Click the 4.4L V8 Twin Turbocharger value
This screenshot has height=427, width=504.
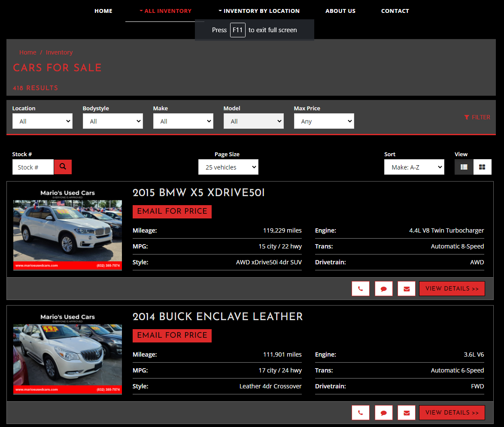pos(446,230)
